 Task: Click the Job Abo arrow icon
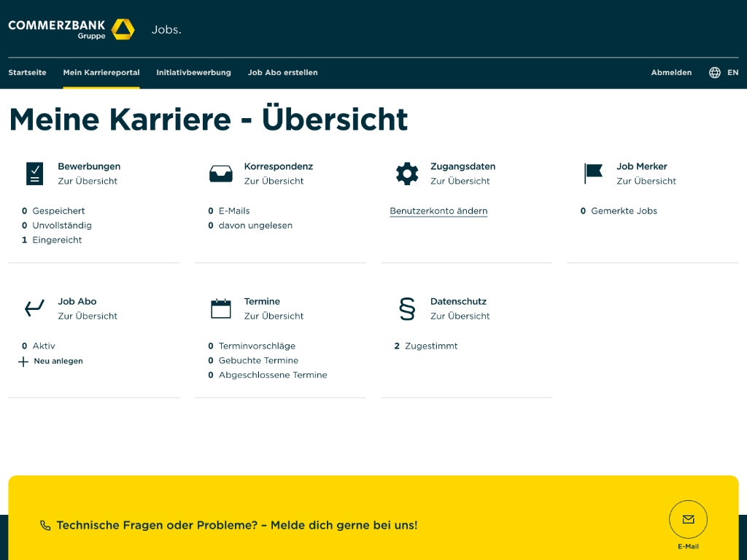click(34, 308)
